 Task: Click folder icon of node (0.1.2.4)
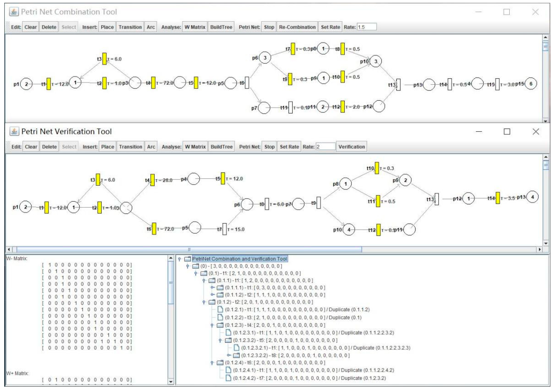(220, 363)
